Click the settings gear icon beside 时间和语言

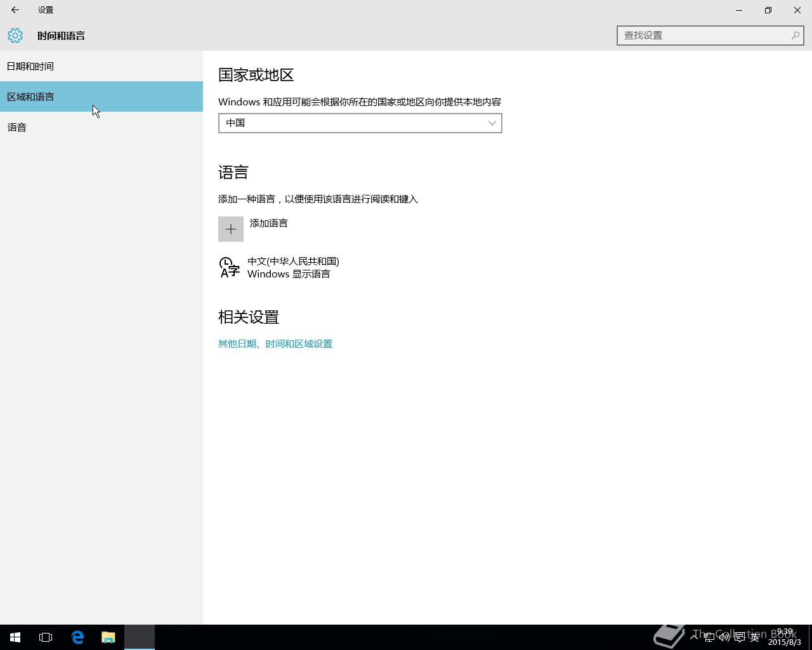tap(15, 36)
